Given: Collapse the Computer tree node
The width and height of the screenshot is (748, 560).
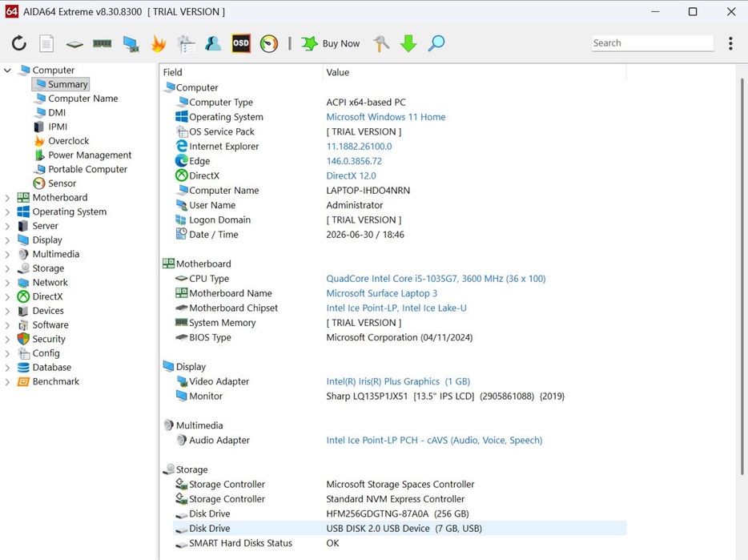Looking at the screenshot, I should pos(7,71).
